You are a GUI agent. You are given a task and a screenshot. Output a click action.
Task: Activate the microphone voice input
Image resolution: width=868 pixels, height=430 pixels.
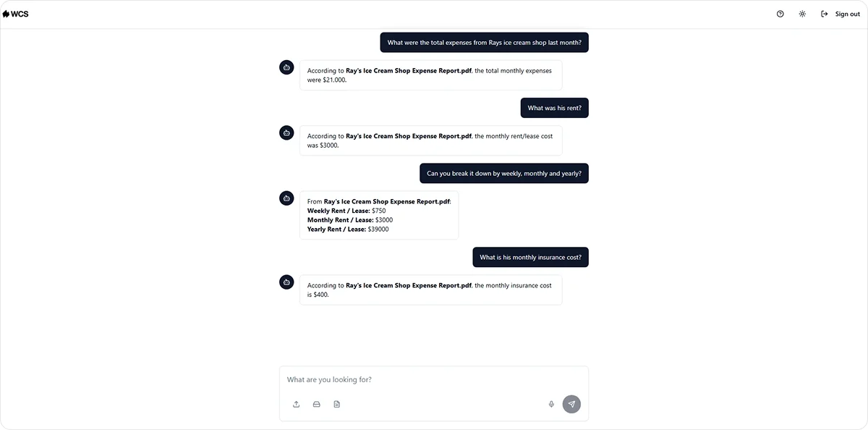551,404
